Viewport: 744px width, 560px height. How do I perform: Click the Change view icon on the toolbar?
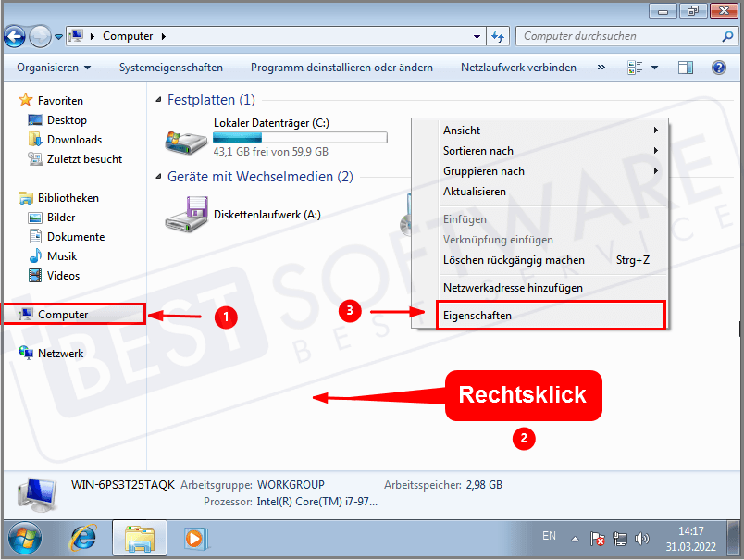pos(633,67)
